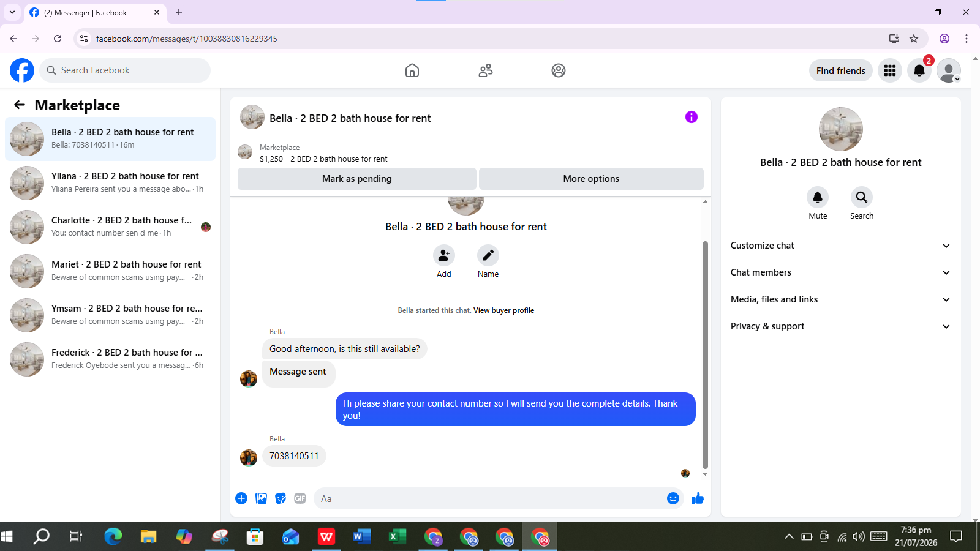View site information icon in address bar

click(84, 39)
